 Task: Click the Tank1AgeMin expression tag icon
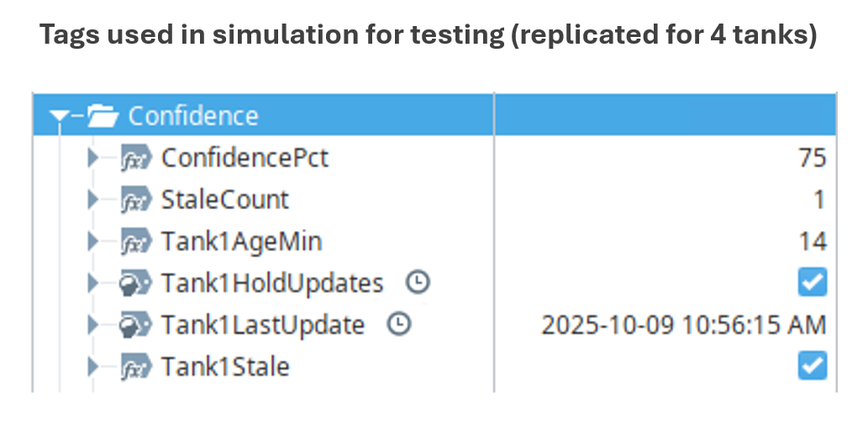(x=136, y=241)
